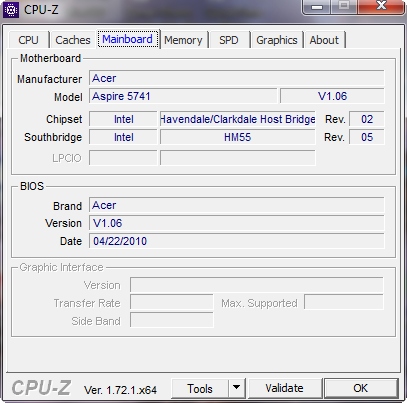
Task: Select the Model field Aspire 5741
Action: [183, 96]
